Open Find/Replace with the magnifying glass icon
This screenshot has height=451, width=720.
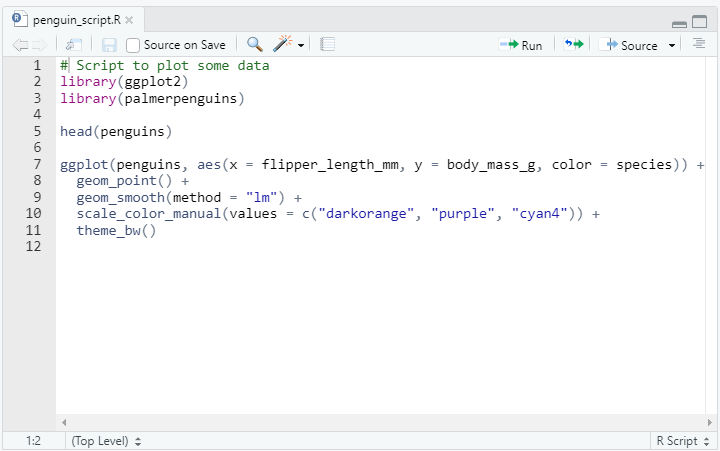tap(254, 45)
